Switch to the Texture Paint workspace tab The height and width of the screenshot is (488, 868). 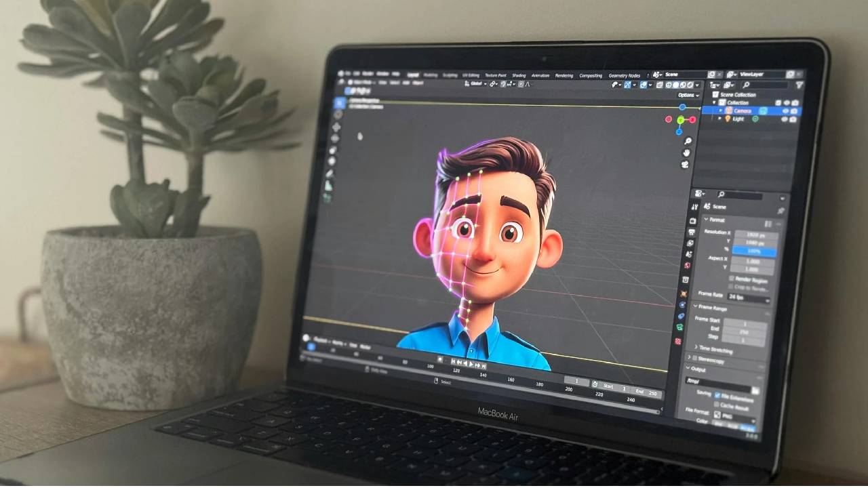496,75
